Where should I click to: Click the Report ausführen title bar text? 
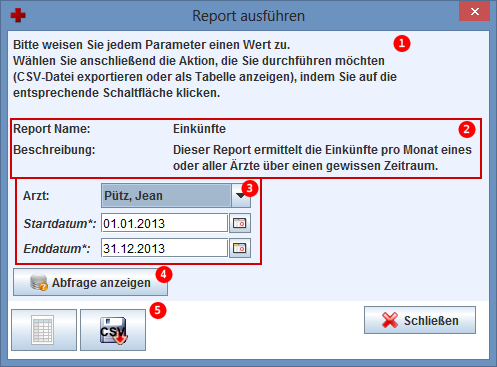pyautogui.click(x=248, y=16)
